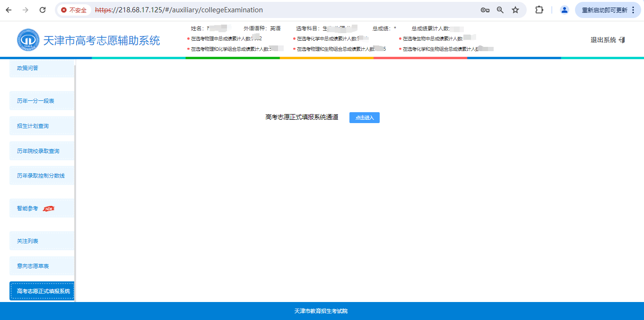Click the 高考志愿正式填报系统通道 label
The image size is (644, 320).
click(x=302, y=117)
